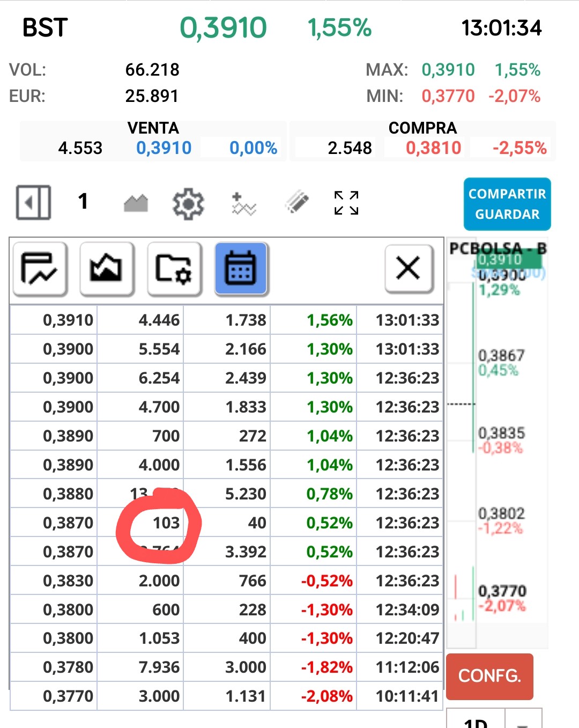Open the folder settings panel icon
This screenshot has width=579, height=728.
click(x=174, y=268)
